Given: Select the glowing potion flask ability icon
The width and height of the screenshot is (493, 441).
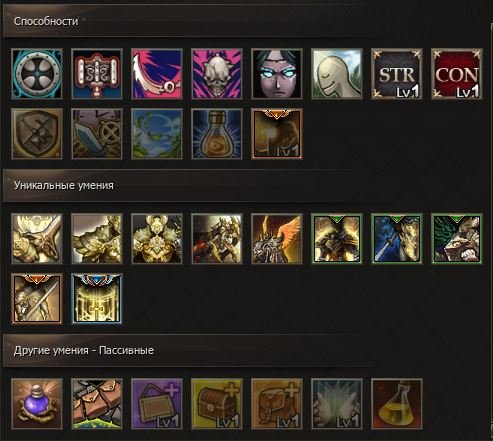Looking at the screenshot, I should point(217,134).
